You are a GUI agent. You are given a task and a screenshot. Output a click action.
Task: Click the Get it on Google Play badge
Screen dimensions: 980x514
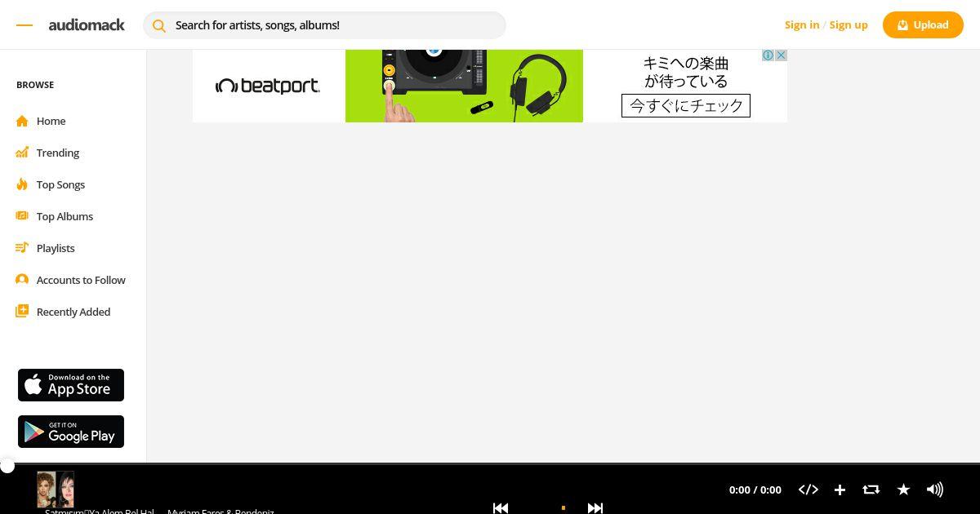tap(71, 432)
